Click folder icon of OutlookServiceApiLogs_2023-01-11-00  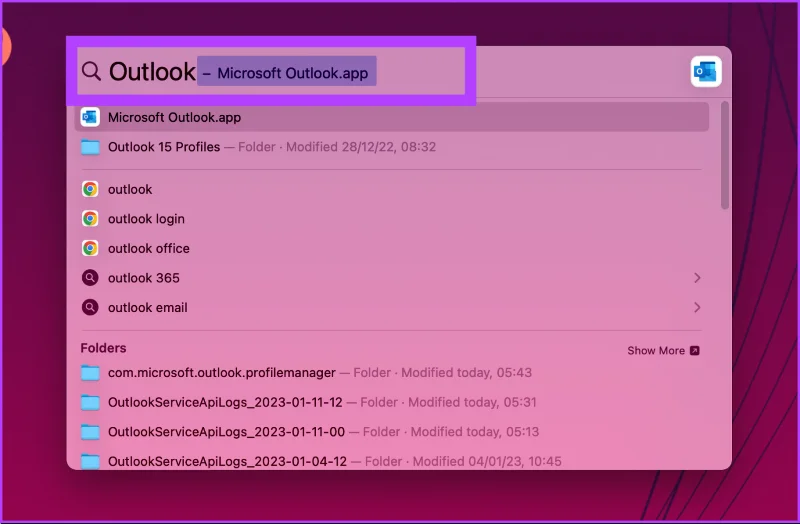click(x=90, y=432)
